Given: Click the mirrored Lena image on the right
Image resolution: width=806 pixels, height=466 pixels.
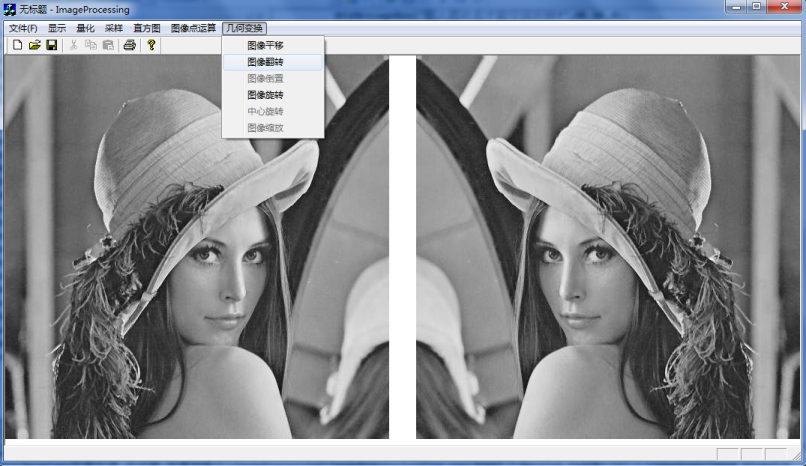Looking at the screenshot, I should point(608,247).
